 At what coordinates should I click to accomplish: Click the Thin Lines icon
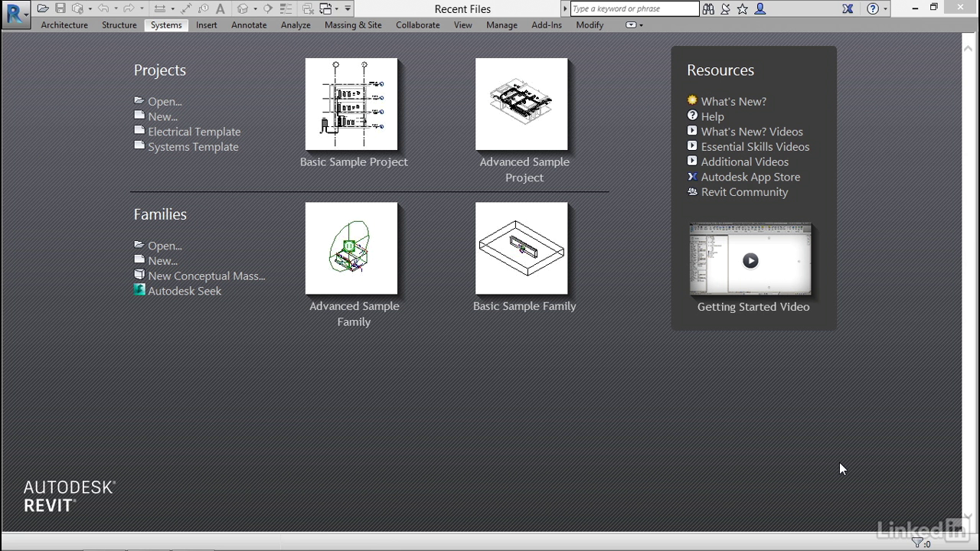coord(286,8)
